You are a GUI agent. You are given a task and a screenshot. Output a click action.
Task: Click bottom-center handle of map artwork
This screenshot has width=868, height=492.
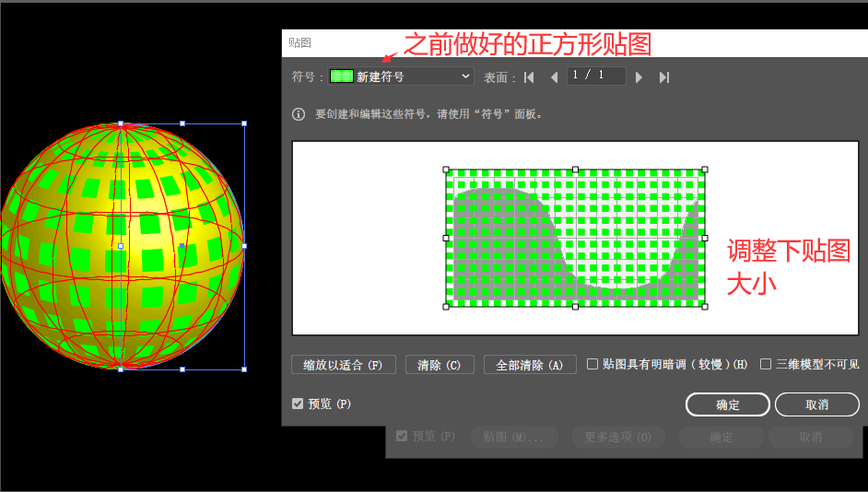point(575,307)
